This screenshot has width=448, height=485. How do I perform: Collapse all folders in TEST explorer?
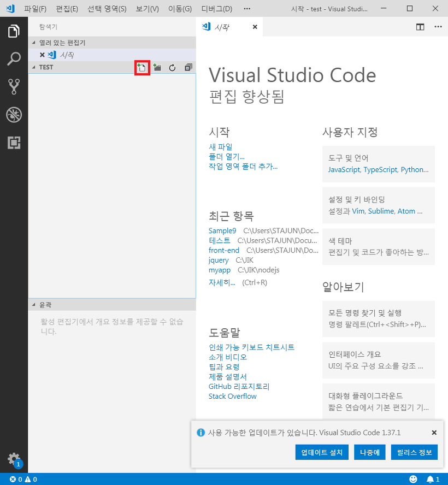pyautogui.click(x=188, y=67)
